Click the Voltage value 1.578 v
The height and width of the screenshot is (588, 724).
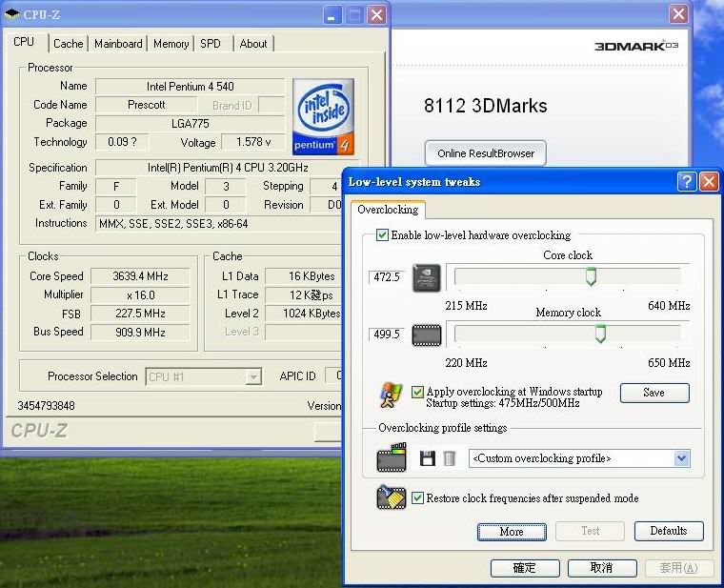pos(253,142)
